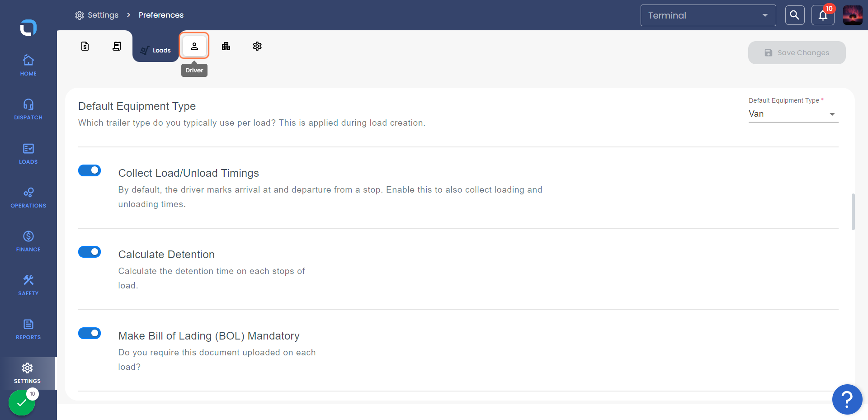
Task: Open the gear general preferences tab
Action: tap(257, 46)
